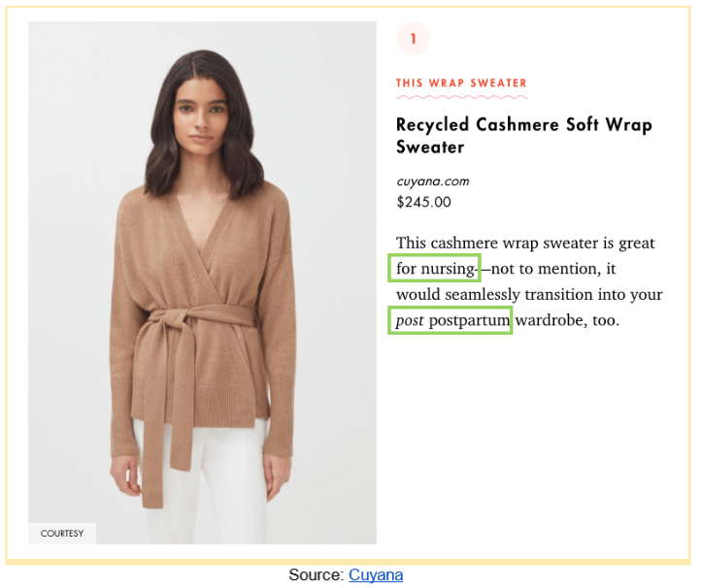The height and width of the screenshot is (588, 702).
Task: Click the highlighted 'for nursing' phrase
Action: [x=435, y=269]
